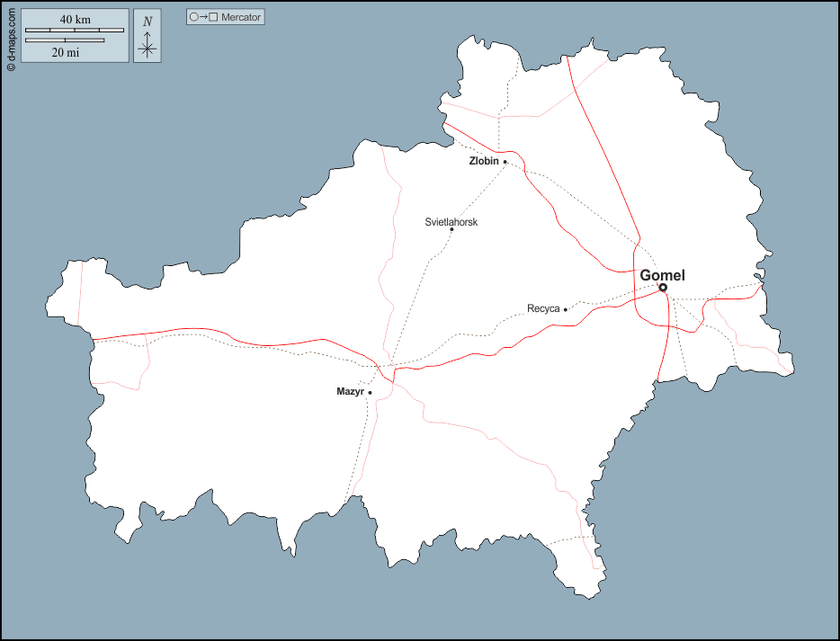Click the Recyca city dot marker
The height and width of the screenshot is (641, 840).
(566, 309)
